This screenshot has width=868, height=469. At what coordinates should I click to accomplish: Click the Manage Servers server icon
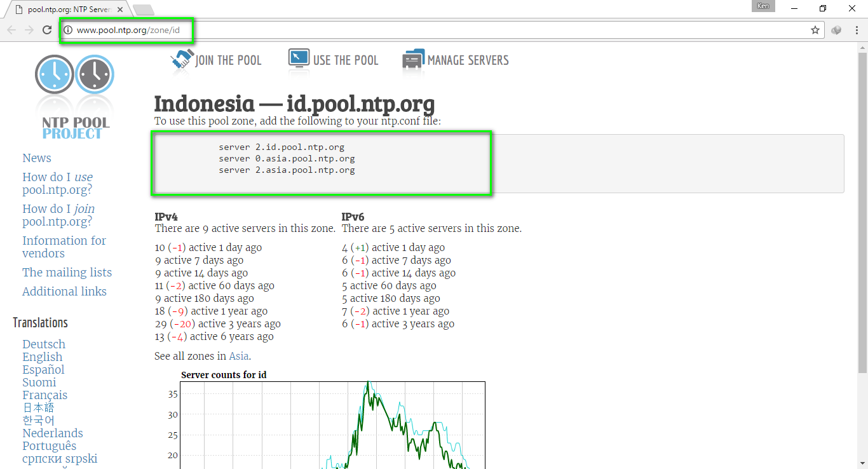coord(414,59)
